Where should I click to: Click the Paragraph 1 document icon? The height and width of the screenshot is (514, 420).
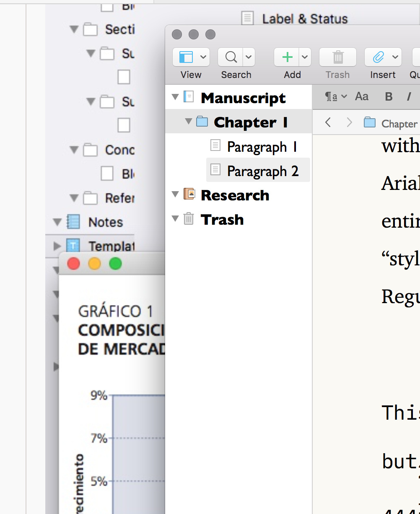coord(215,145)
